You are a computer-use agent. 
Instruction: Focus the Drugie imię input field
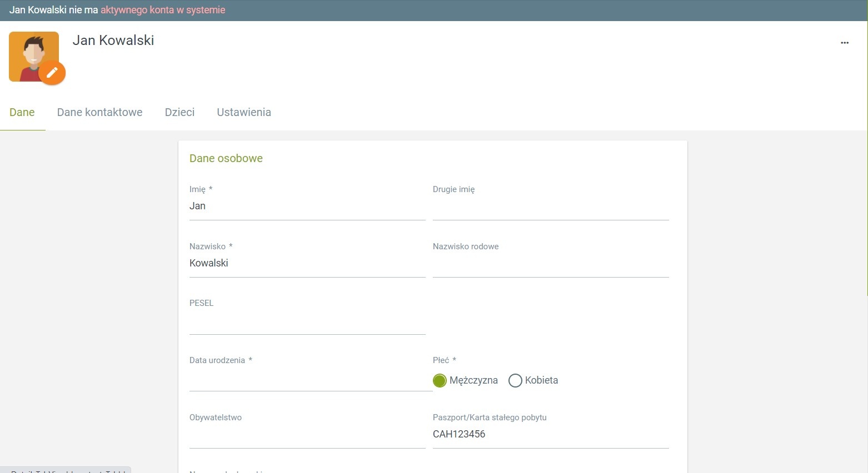pos(550,208)
